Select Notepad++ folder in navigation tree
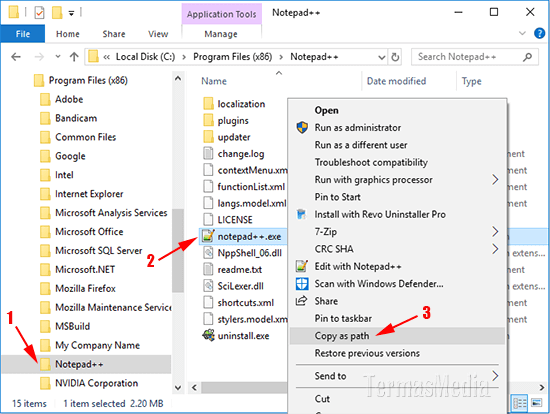The height and width of the screenshot is (414, 550). (x=86, y=364)
